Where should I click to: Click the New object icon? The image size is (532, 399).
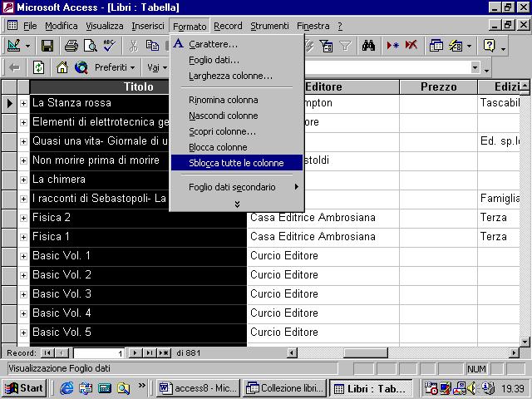point(456,46)
